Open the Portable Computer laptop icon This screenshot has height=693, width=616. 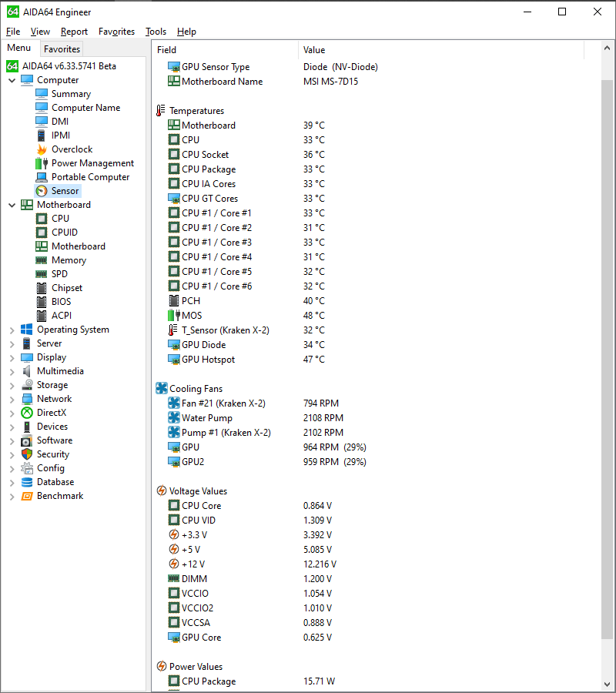(42, 177)
